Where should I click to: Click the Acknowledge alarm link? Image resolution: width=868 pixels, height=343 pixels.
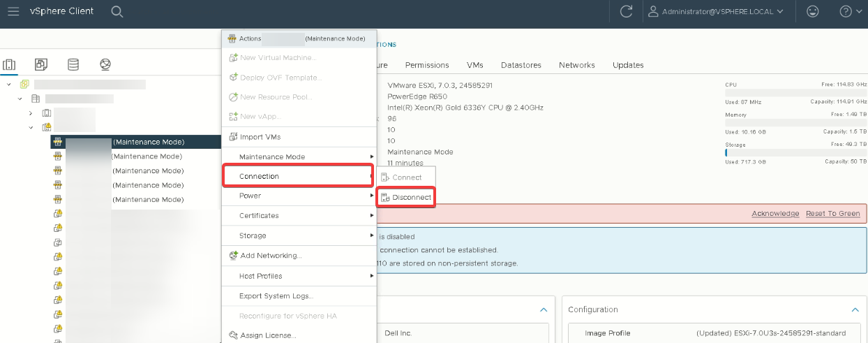(x=775, y=214)
